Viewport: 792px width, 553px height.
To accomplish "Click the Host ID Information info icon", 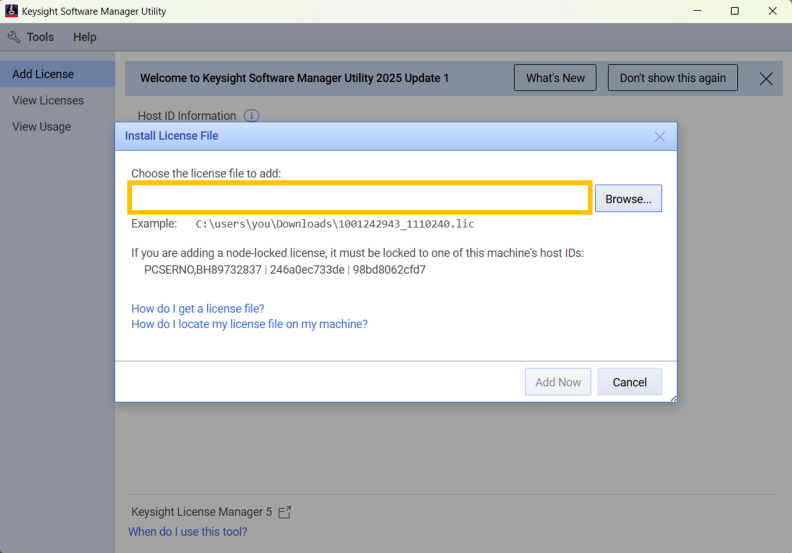I will pos(252,116).
